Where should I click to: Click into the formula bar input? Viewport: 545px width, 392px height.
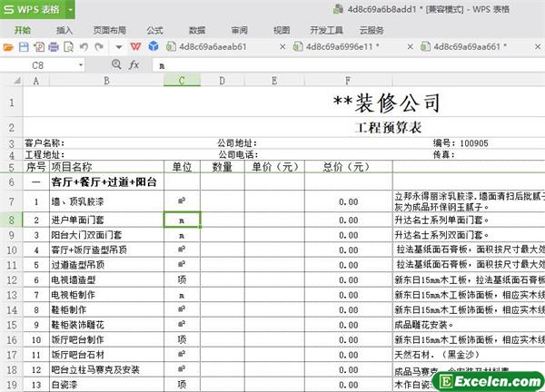[x=349, y=65]
